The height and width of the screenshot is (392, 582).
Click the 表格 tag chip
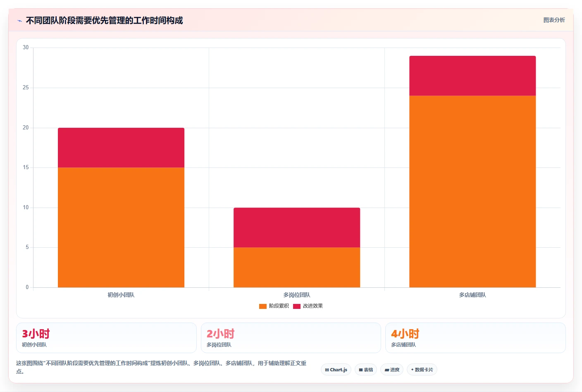click(366, 370)
